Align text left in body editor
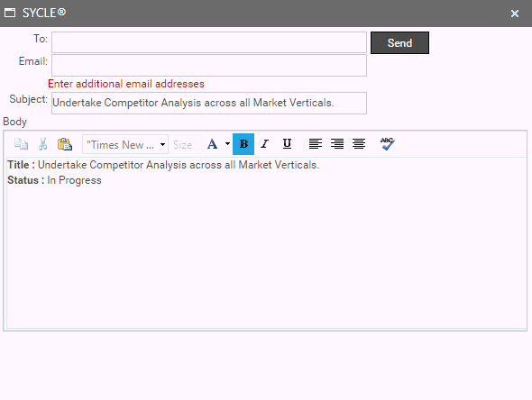Image resolution: width=532 pixels, height=400 pixels. point(316,144)
